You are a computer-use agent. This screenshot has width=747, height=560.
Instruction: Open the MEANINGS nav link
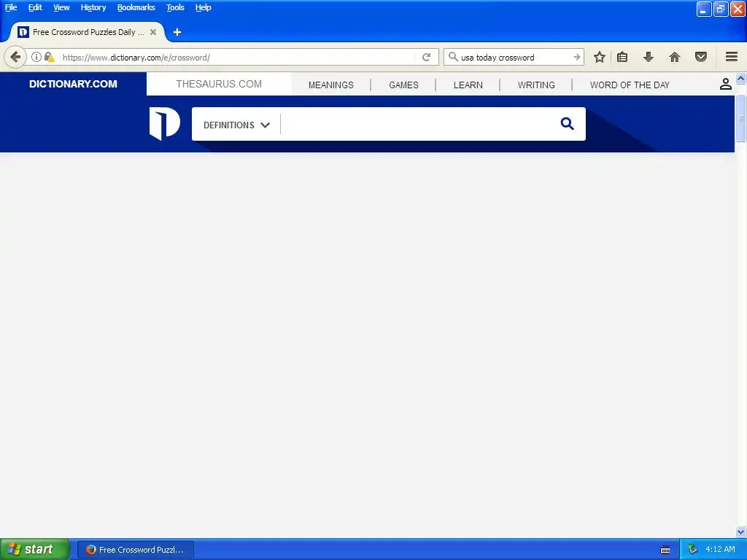(x=330, y=85)
